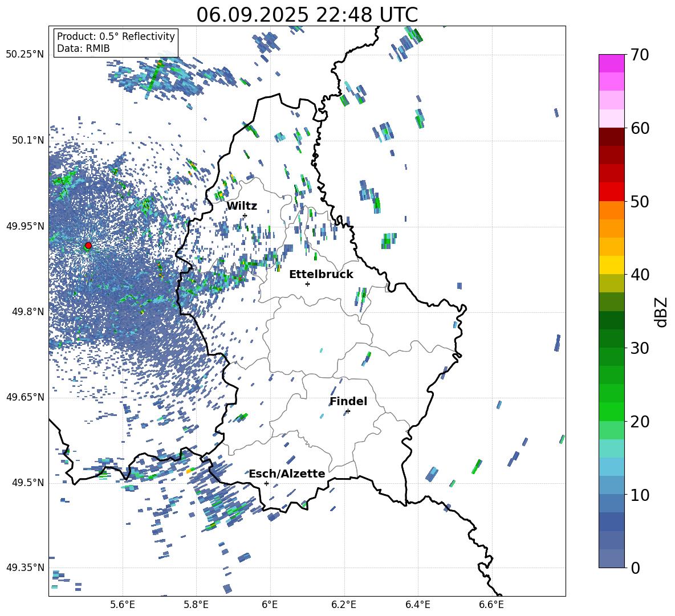Screen dimensions: 675x616
Task: Click the vertical dBZ colorbar axis title
Action: 660,312
